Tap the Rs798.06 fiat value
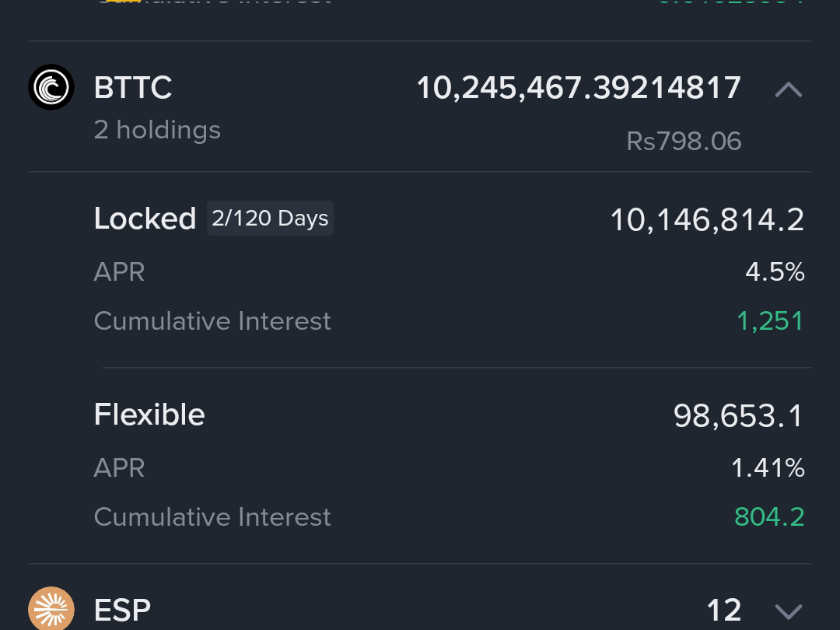This screenshot has height=630, width=840. 684,142
